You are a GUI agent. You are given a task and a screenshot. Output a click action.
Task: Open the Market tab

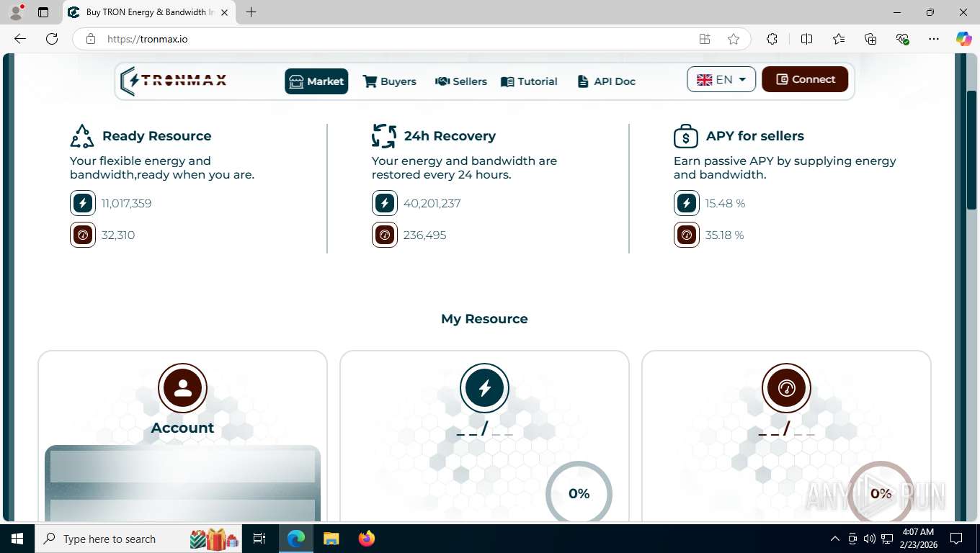coord(316,81)
